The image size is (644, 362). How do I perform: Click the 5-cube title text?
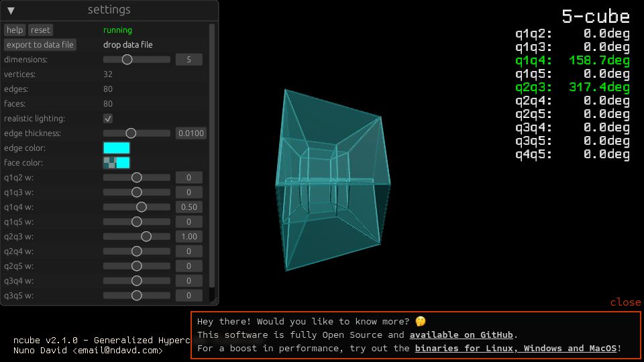[x=596, y=16]
